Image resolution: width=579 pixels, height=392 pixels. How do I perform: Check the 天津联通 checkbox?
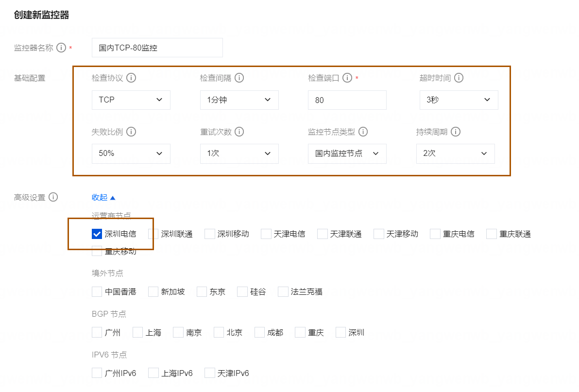pos(323,234)
